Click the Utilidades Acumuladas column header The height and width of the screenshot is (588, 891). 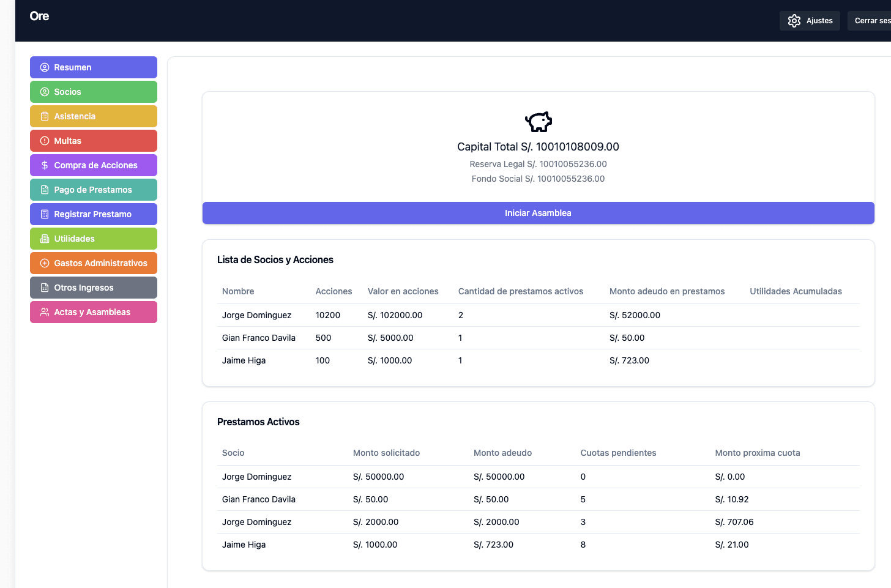click(796, 291)
